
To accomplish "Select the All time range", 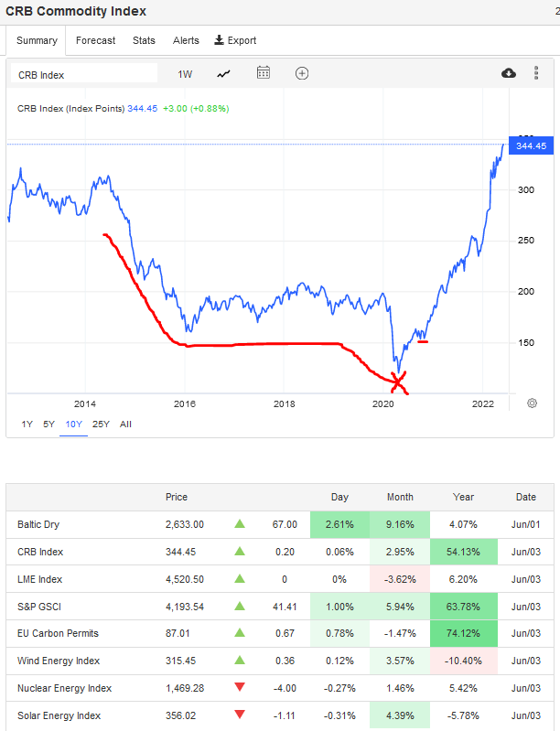I will (125, 425).
